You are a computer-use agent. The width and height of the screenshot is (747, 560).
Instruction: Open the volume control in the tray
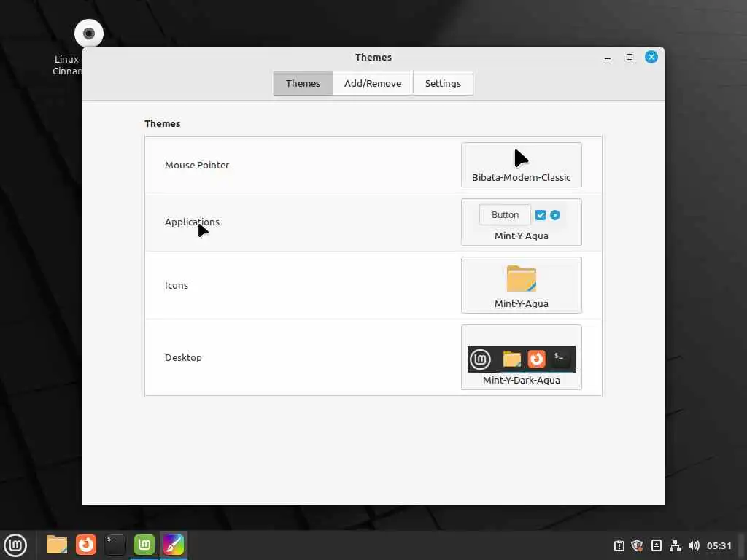coord(694,545)
